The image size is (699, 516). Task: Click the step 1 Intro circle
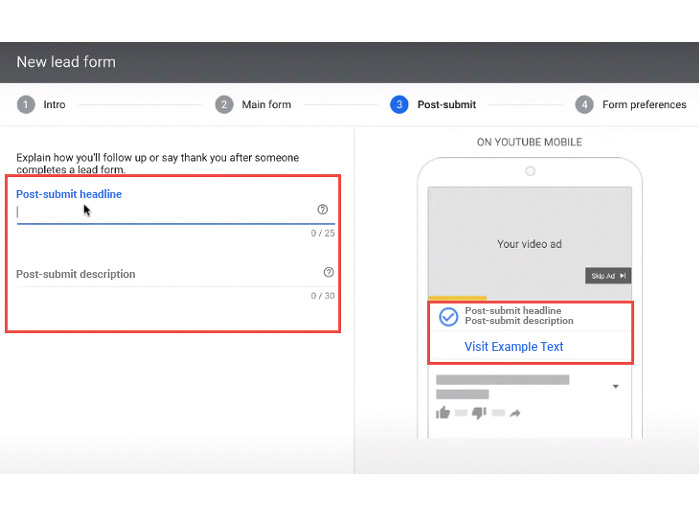[26, 104]
